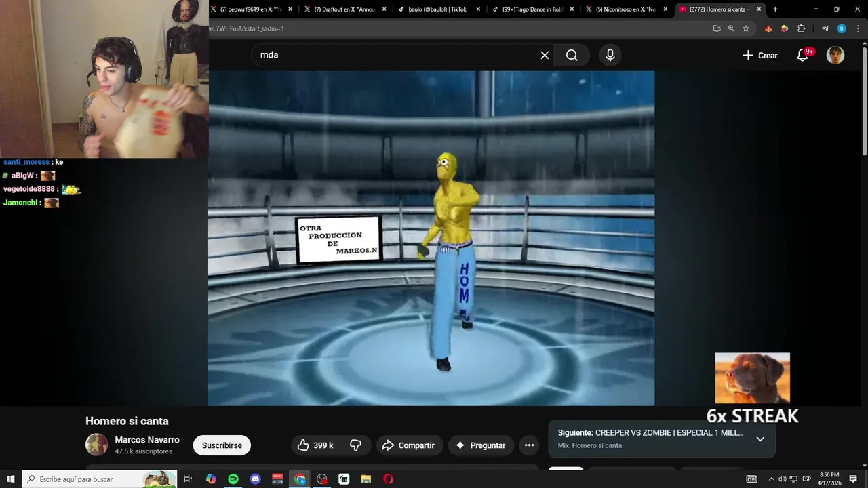Dislike the Homero si canta video

355,445
